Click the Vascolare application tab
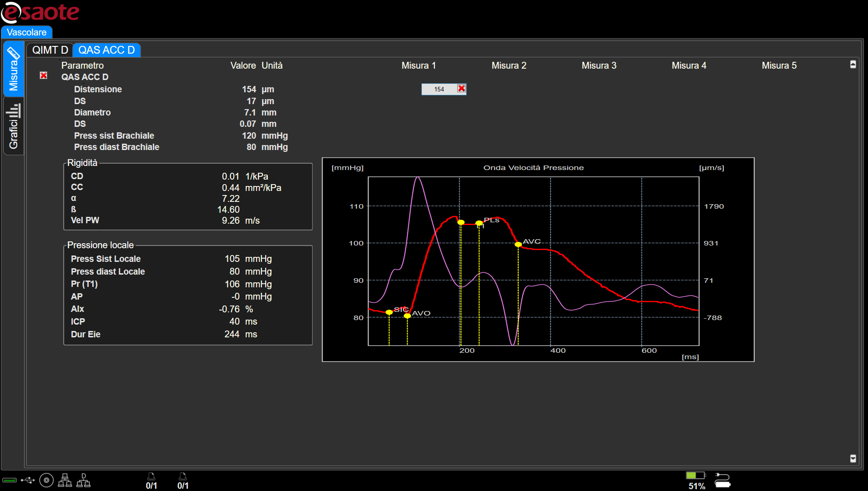This screenshot has height=491, width=868. [x=27, y=32]
